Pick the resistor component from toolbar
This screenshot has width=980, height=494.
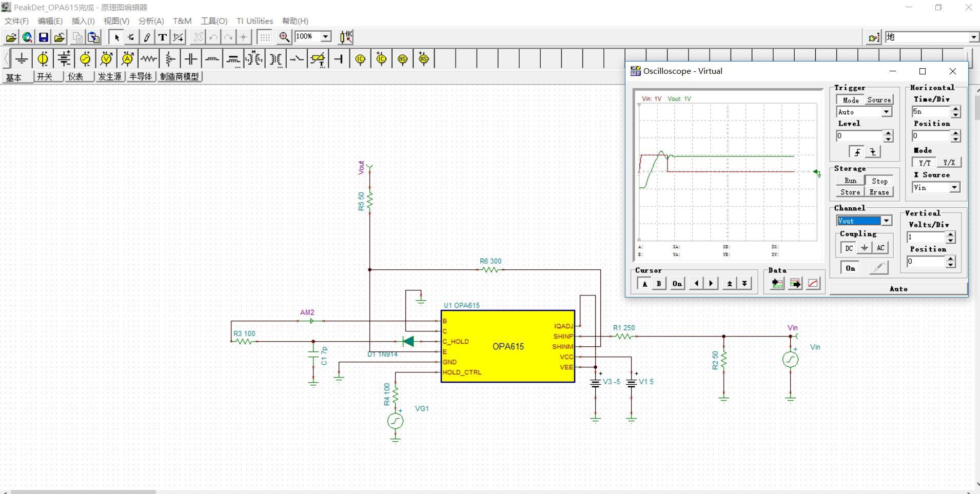[x=149, y=59]
